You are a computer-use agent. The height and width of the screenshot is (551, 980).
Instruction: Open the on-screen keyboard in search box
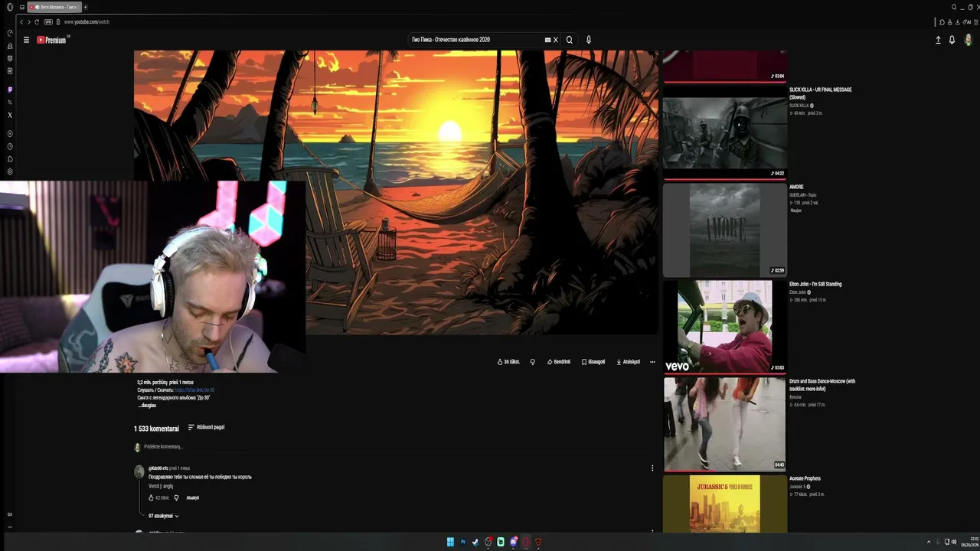(547, 40)
